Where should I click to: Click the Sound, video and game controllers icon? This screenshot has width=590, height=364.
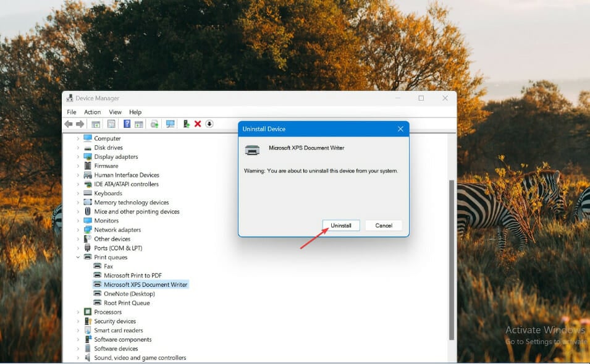[x=88, y=358]
